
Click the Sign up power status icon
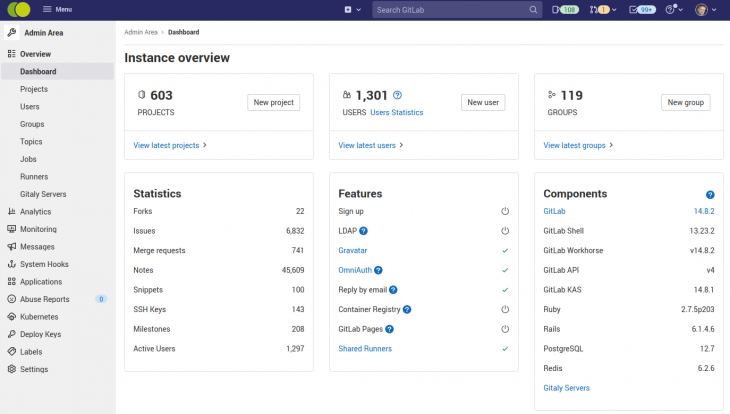click(x=505, y=212)
